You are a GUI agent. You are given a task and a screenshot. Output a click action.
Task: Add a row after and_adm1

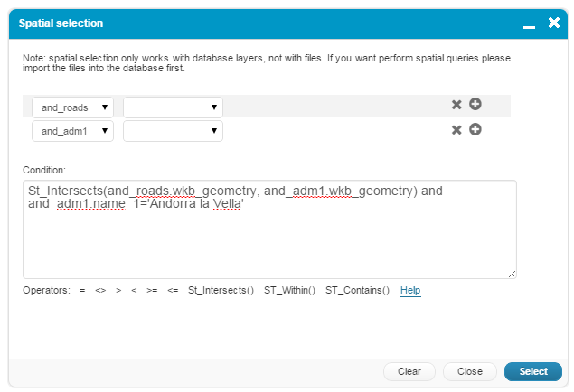point(475,130)
